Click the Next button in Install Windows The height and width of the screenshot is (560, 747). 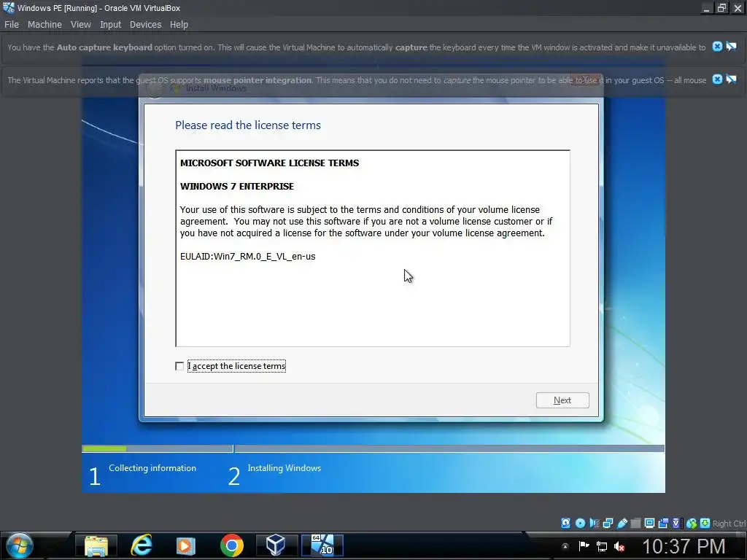tap(562, 400)
